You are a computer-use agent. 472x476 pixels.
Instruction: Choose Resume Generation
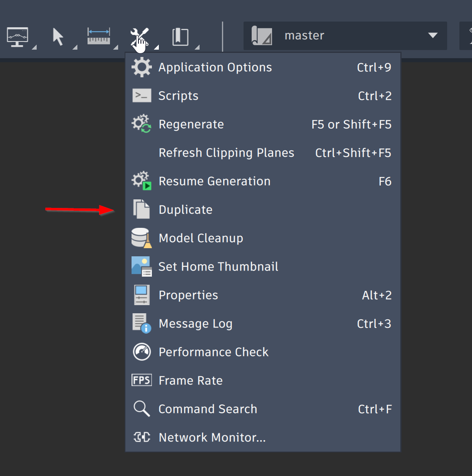point(215,181)
